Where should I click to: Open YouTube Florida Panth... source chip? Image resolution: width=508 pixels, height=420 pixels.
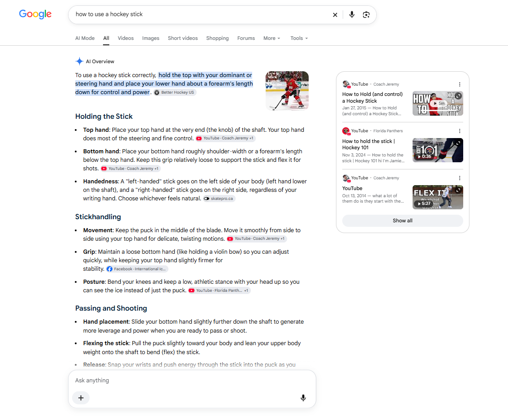(x=220, y=290)
